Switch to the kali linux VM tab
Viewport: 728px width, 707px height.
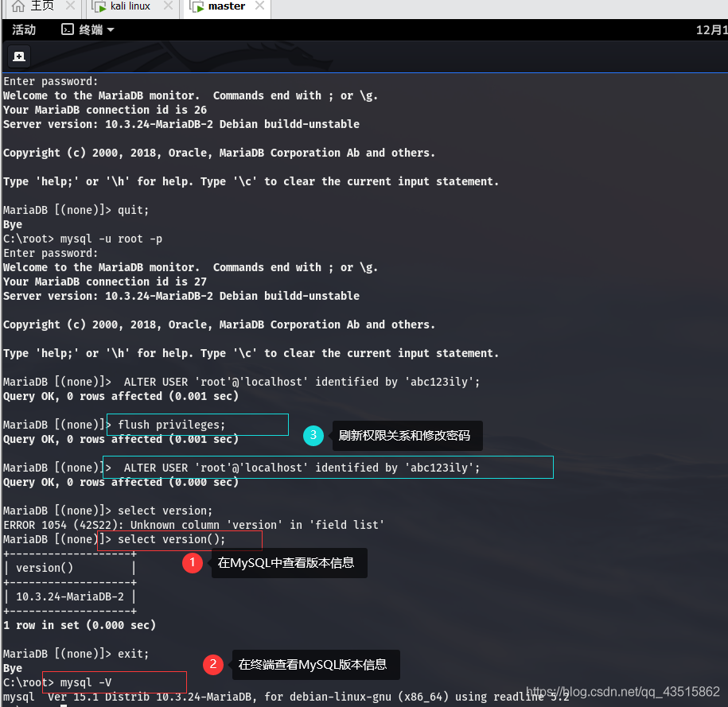[130, 6]
